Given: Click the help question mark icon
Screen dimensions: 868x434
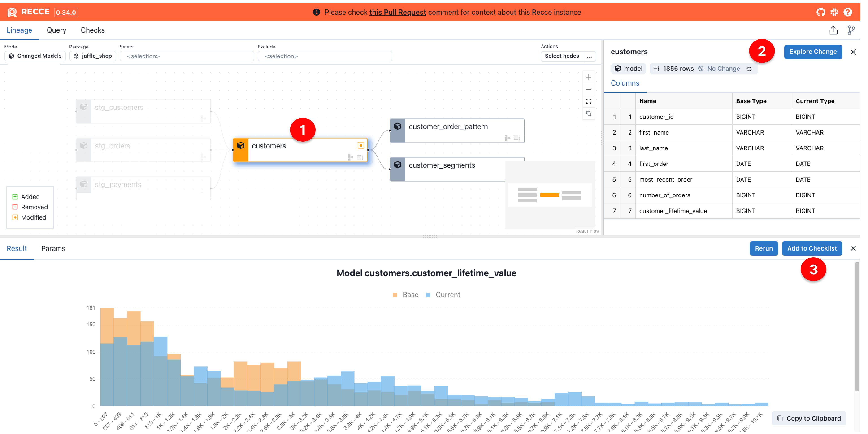Looking at the screenshot, I should [848, 12].
